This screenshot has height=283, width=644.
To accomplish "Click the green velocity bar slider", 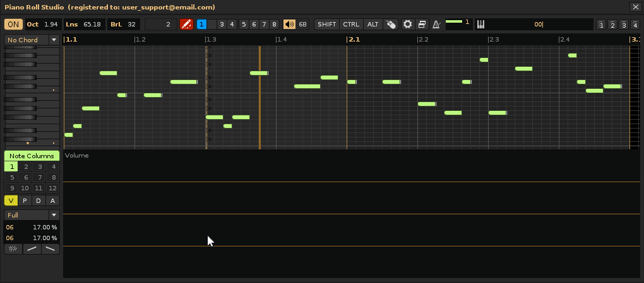I will point(455,21).
